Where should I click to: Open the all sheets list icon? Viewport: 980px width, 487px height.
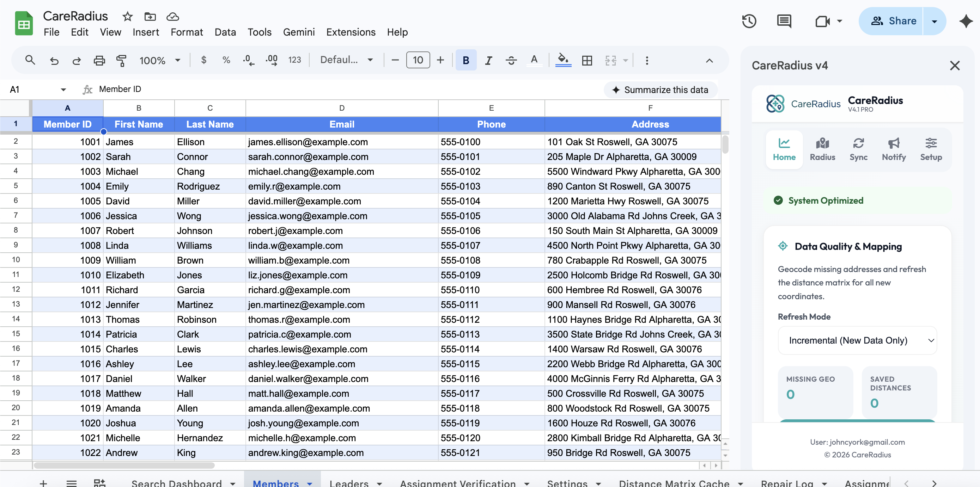click(72, 483)
